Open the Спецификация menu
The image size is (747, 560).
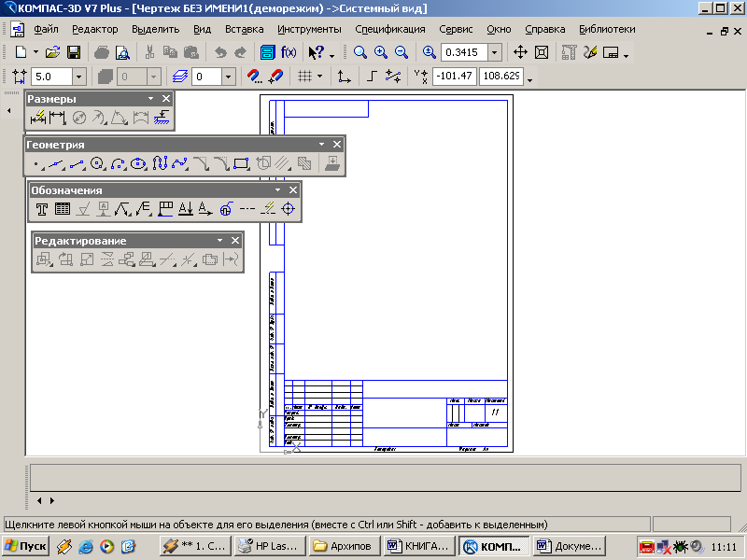(x=390, y=30)
